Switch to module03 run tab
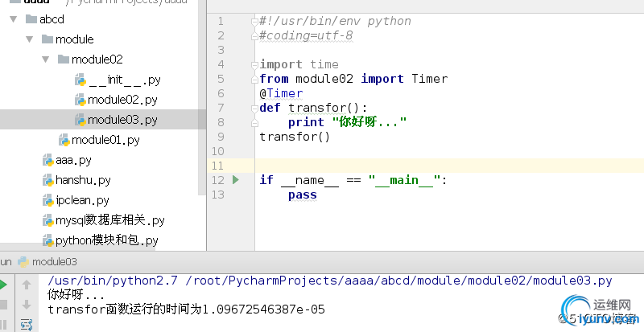This screenshot has width=644, height=332. (x=47, y=261)
